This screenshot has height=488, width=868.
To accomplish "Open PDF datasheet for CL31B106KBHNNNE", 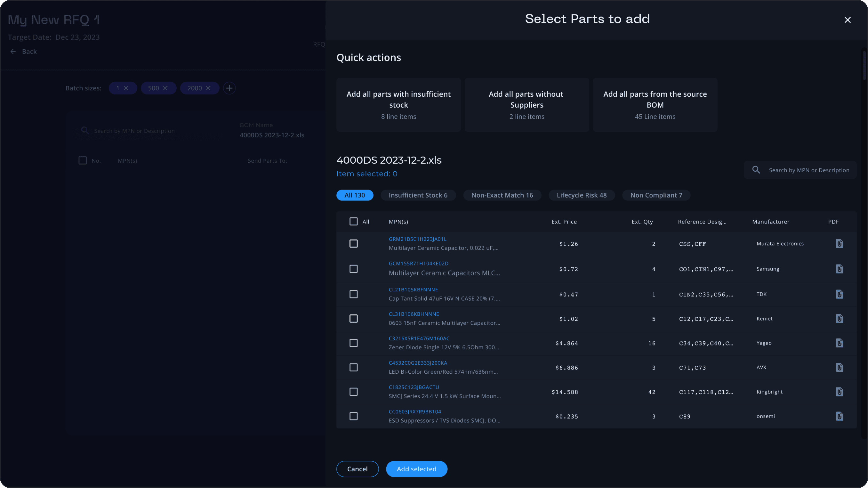I will (840, 319).
